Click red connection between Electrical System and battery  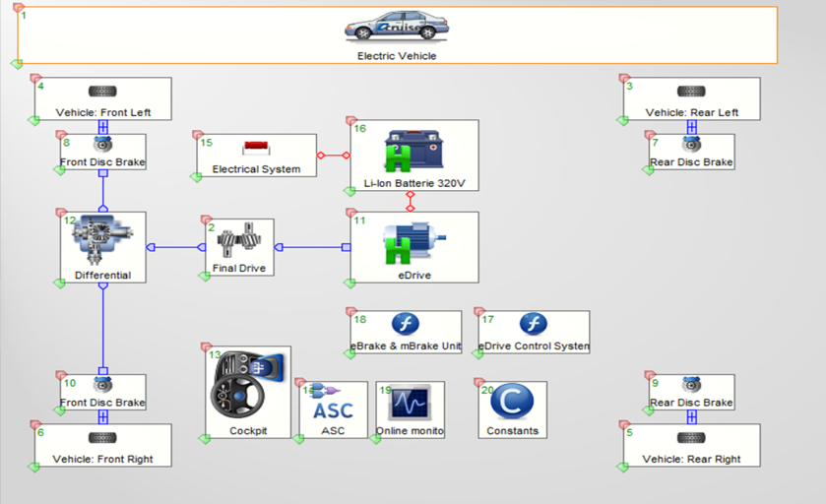[333, 156]
